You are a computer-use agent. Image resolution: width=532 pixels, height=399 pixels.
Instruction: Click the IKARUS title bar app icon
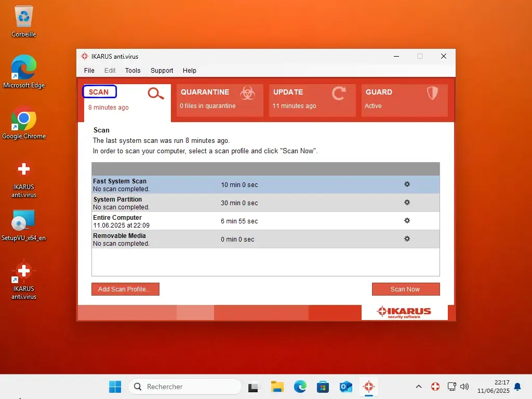(85, 56)
